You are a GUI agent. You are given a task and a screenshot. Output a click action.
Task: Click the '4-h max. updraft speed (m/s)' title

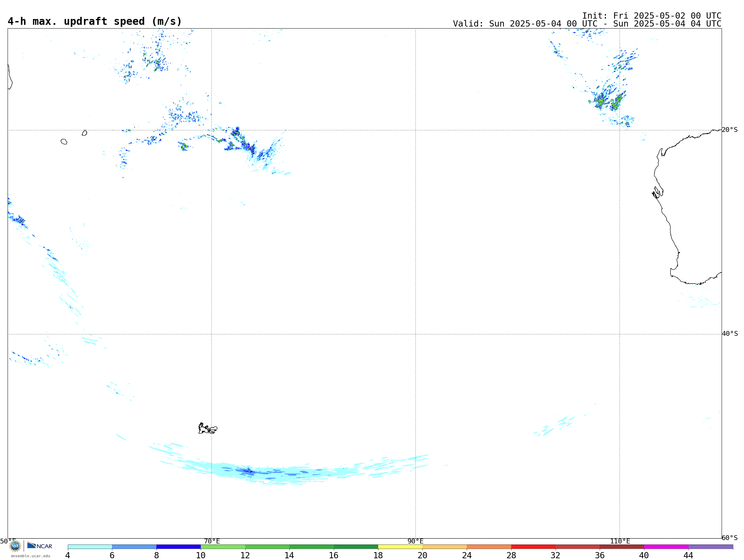pyautogui.click(x=95, y=21)
